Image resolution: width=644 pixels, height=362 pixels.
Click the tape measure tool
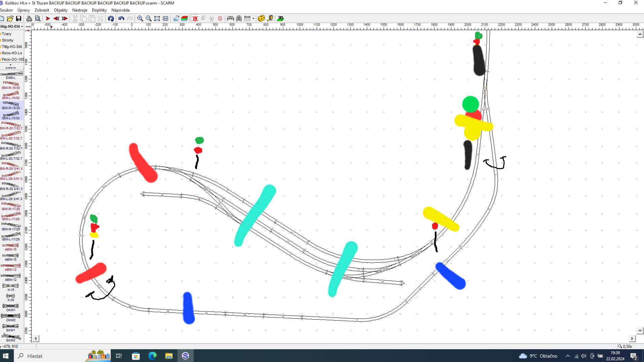click(x=270, y=19)
